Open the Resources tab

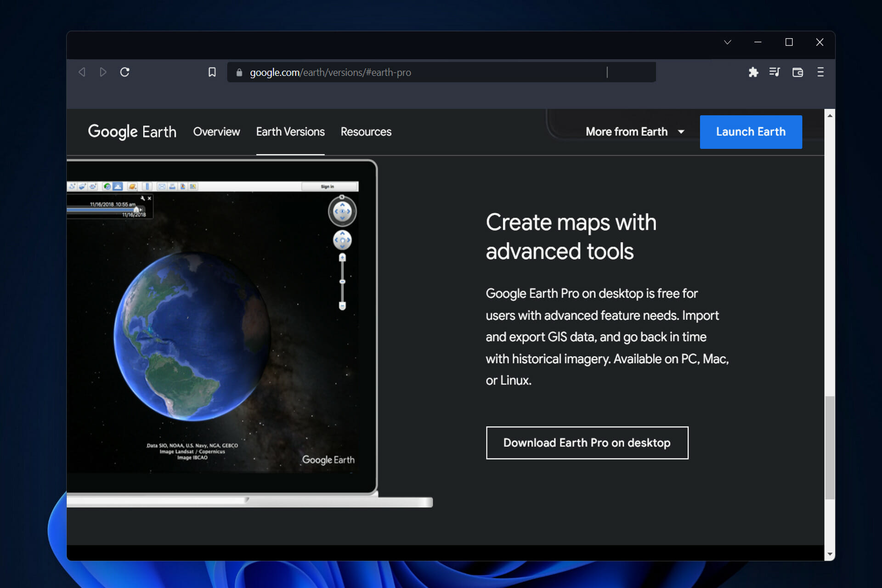(x=366, y=132)
